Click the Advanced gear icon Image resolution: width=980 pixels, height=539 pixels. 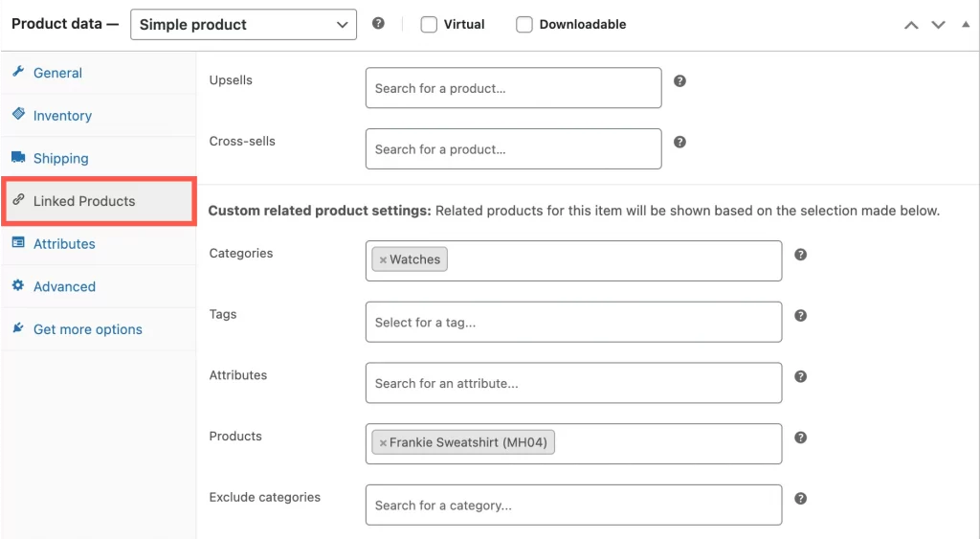coord(18,285)
